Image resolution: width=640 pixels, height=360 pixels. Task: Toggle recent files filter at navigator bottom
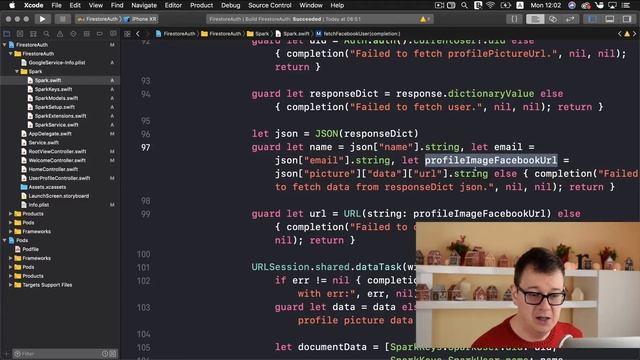105,353
